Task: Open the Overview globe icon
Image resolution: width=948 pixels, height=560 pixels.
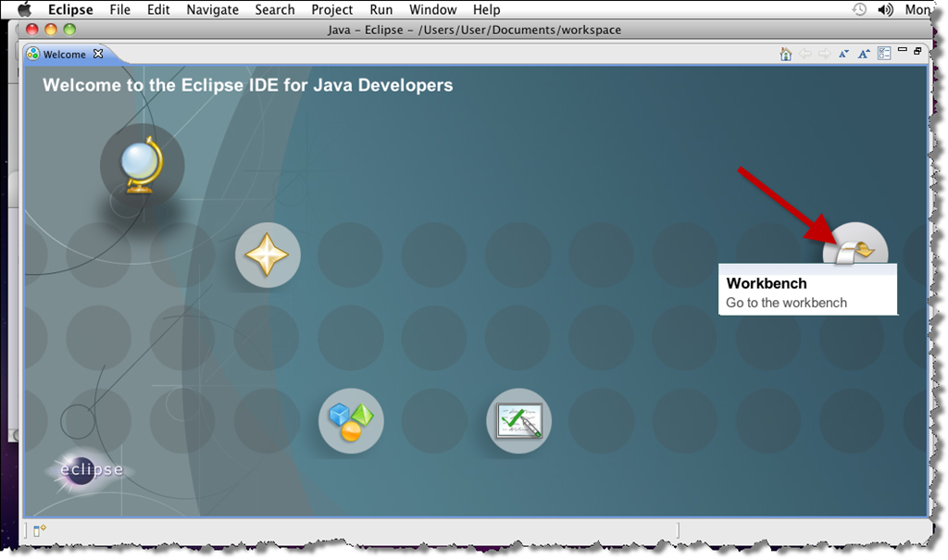Action: coord(142,165)
